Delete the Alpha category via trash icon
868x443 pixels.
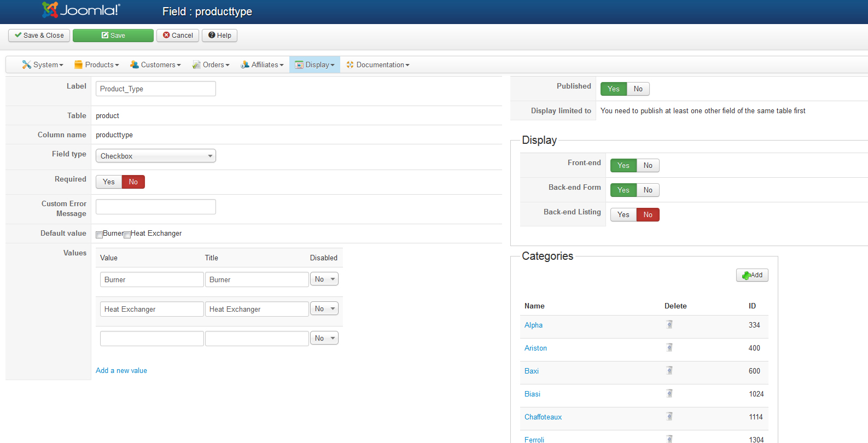pos(669,325)
